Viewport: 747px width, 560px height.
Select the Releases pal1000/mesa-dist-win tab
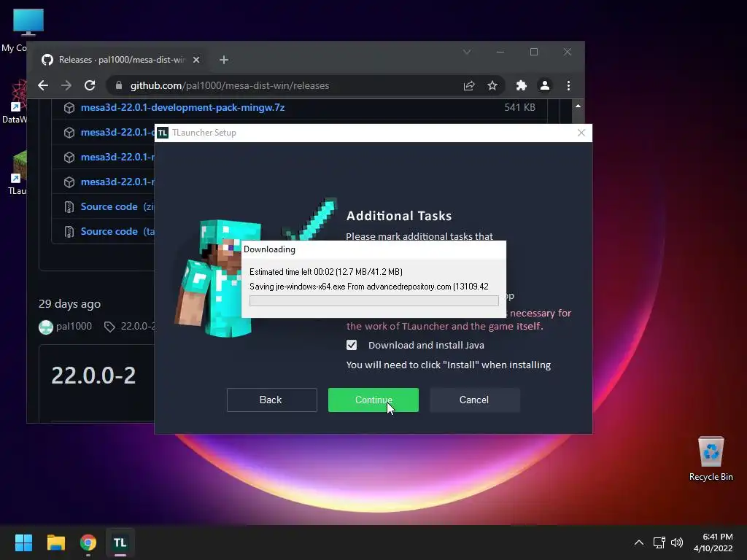point(121,60)
